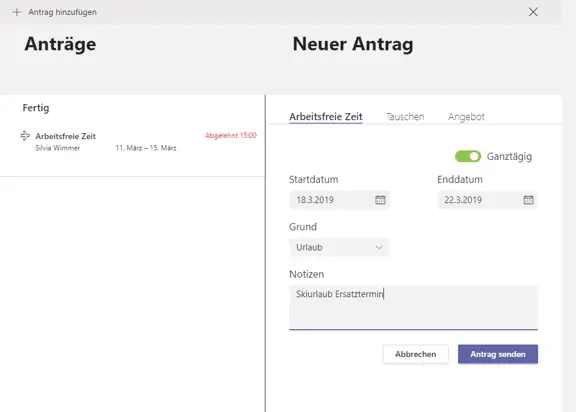The image size is (576, 412).
Task: Switch to the Angebot tab
Action: pyautogui.click(x=466, y=117)
